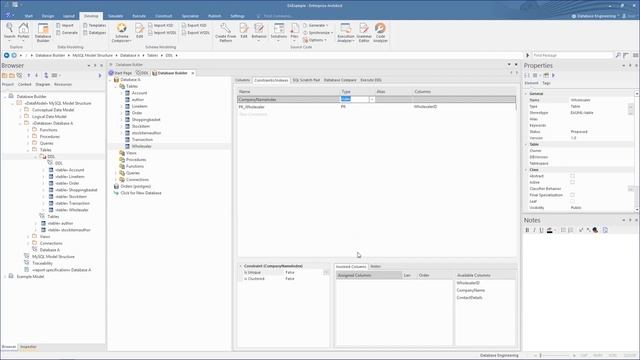Click the move up arrow in Browser toolbar
Screen dimensions: 640x360
click(x=29, y=76)
